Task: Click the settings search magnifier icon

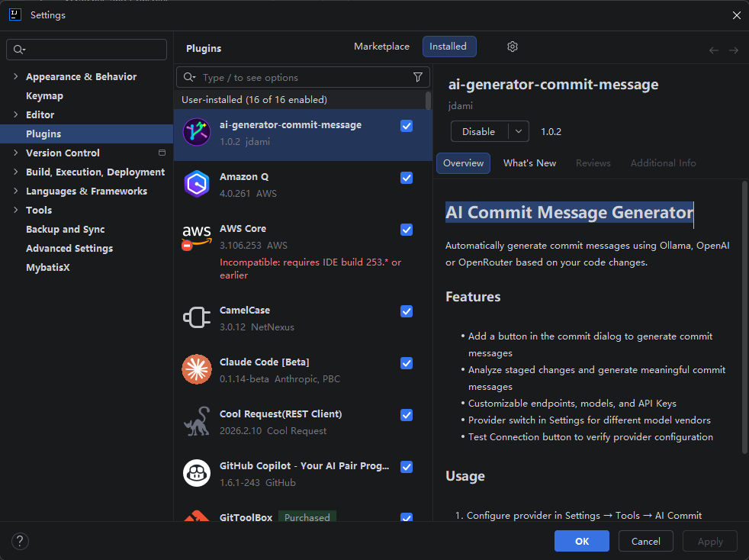Action: click(x=19, y=50)
